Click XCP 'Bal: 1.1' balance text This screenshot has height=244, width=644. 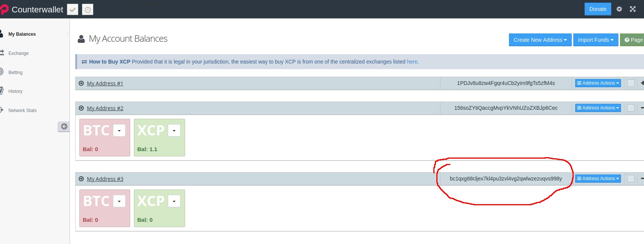147,149
